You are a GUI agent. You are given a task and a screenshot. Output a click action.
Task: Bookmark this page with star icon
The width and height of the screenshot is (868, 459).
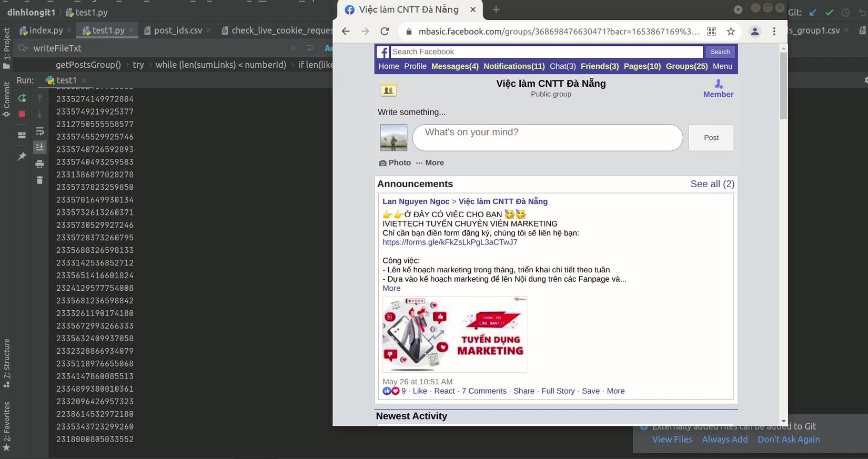pos(731,32)
